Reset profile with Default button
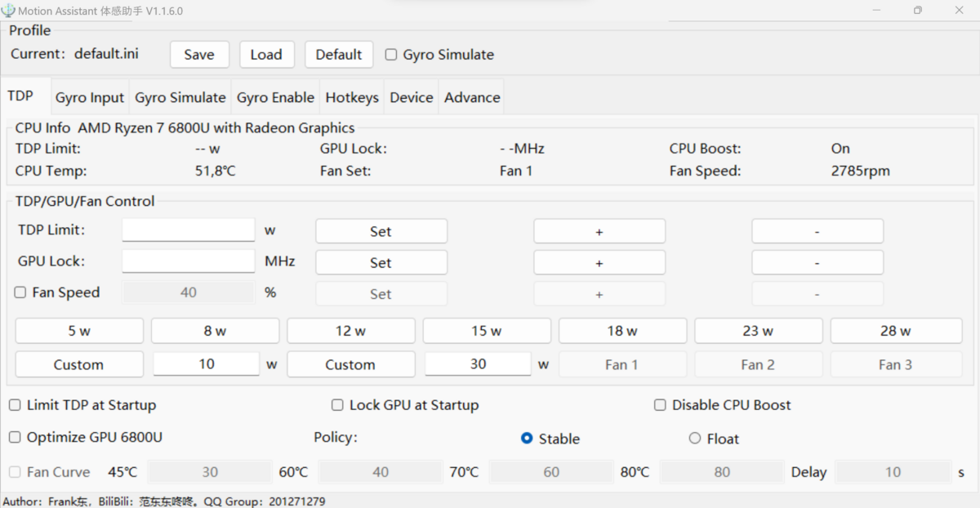This screenshot has width=980, height=508. [339, 55]
